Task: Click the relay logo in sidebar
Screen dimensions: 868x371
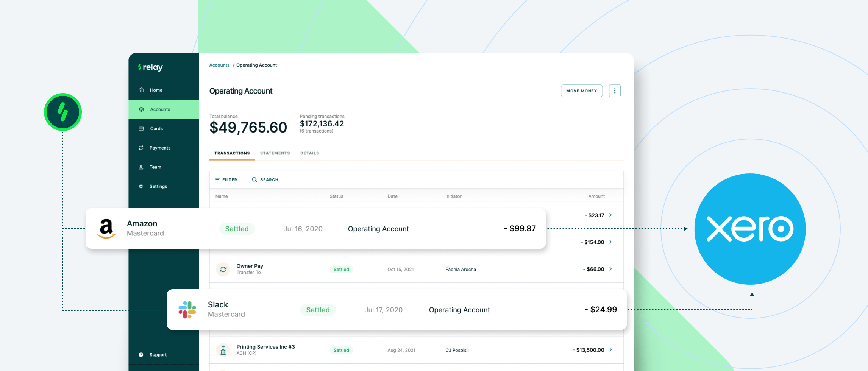Action: (x=150, y=67)
